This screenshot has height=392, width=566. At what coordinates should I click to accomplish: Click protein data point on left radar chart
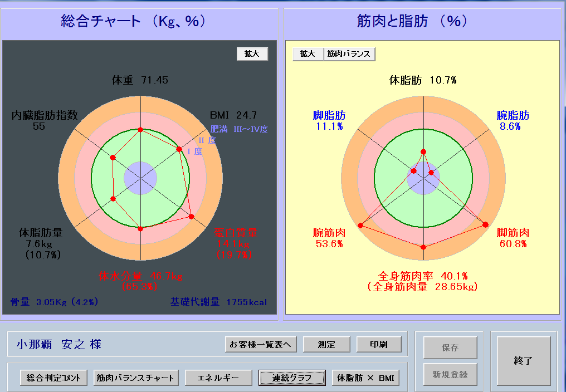(191, 217)
